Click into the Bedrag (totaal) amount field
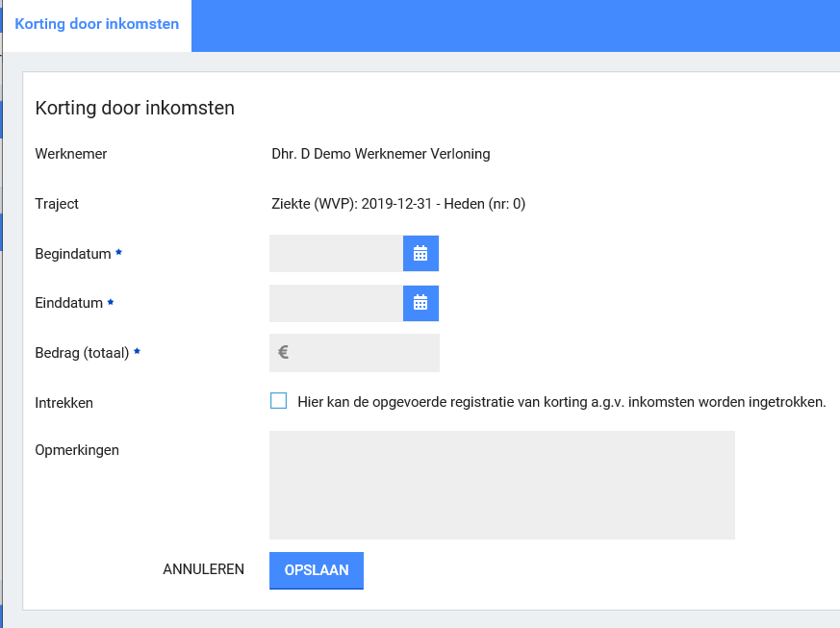 (366, 353)
